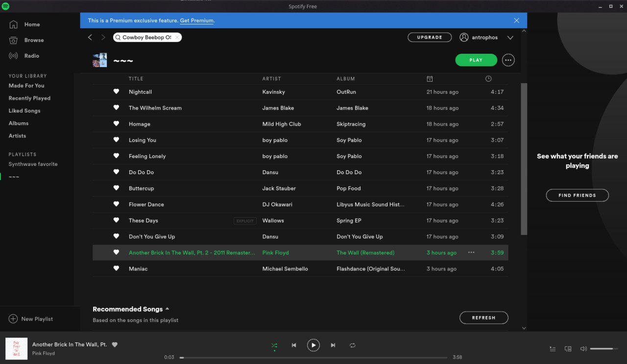
Task: Adjust the volume slider
Action: coord(604,349)
